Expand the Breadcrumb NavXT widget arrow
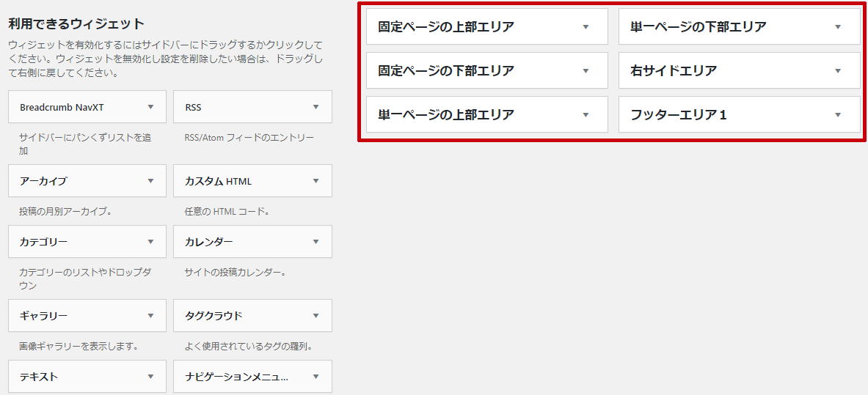The width and height of the screenshot is (868, 395). pyautogui.click(x=150, y=107)
